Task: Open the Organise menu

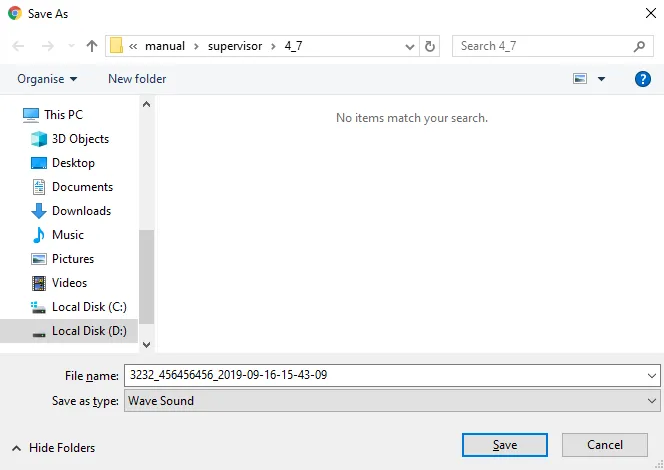Action: [47, 79]
